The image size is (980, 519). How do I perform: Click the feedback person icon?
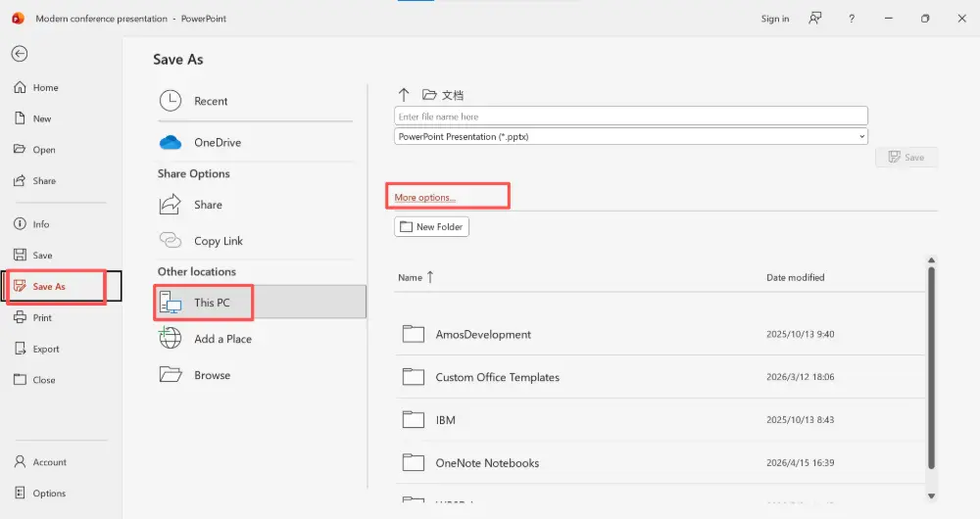click(815, 18)
